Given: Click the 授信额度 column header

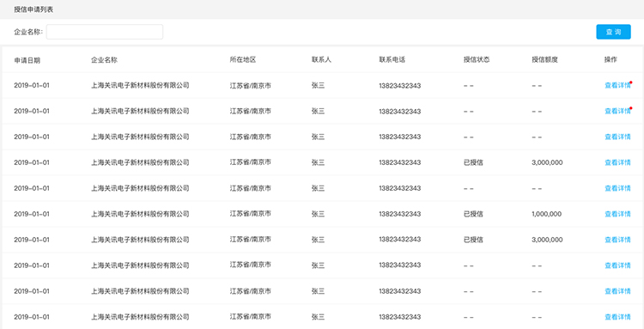Looking at the screenshot, I should tap(544, 60).
